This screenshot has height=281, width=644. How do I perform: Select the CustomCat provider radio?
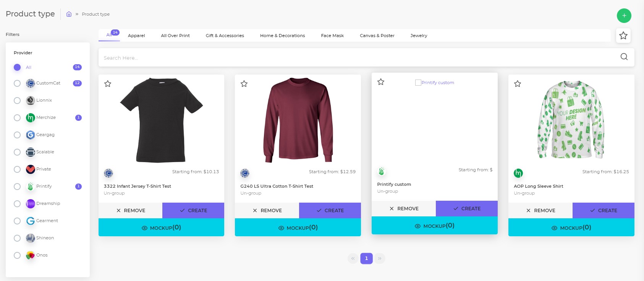tap(17, 83)
